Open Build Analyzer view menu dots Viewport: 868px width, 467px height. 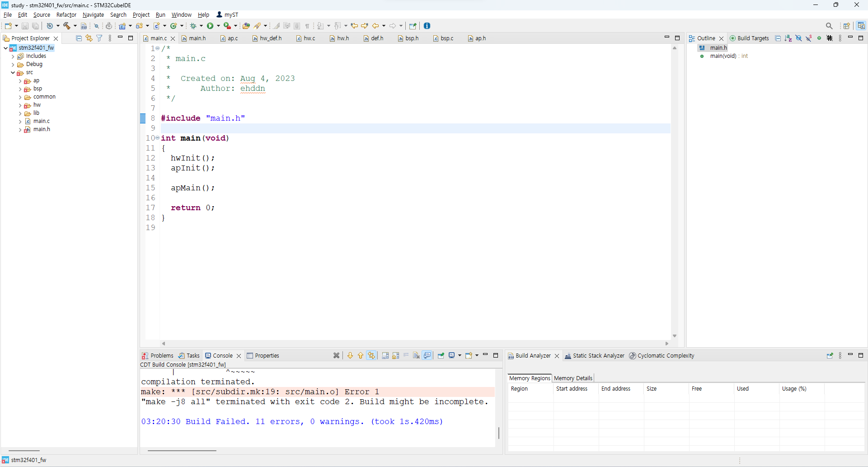tap(840, 356)
